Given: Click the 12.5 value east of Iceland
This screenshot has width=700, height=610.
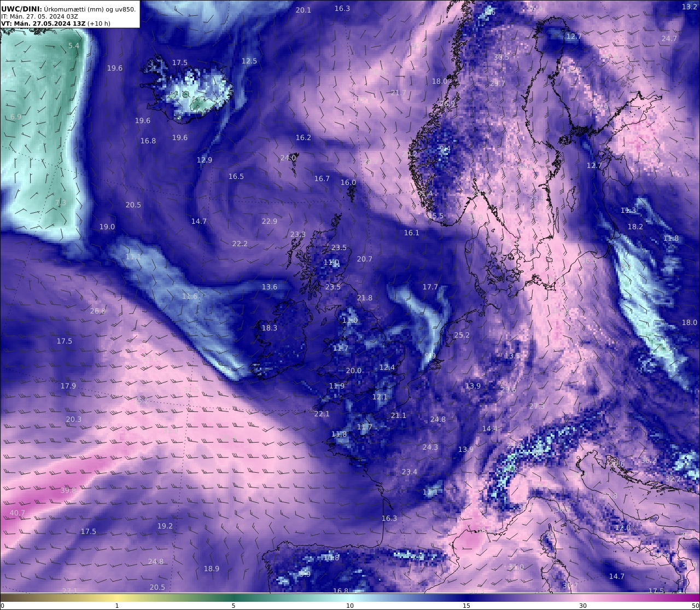Looking at the screenshot, I should (x=249, y=61).
